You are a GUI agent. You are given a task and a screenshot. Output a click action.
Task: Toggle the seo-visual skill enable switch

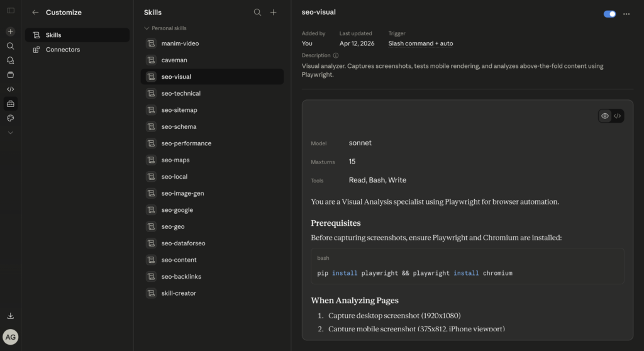coord(609,14)
